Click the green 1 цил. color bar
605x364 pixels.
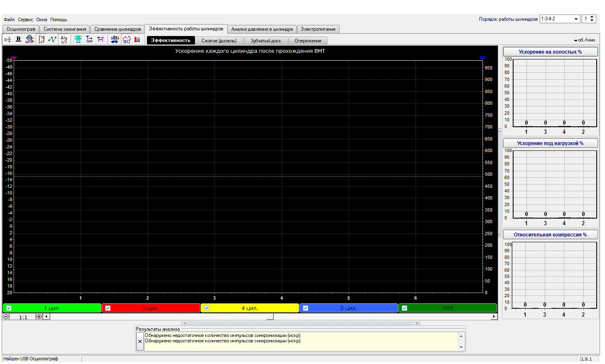pyautogui.click(x=52, y=308)
